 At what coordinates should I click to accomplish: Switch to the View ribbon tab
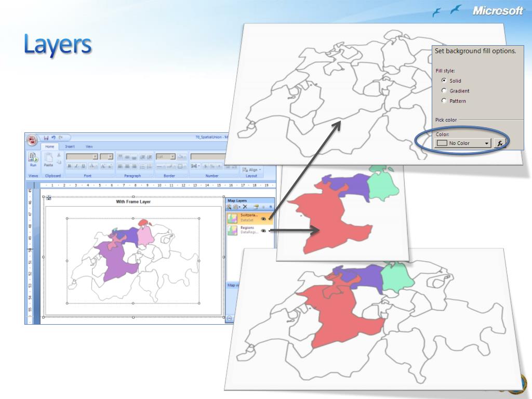(89, 147)
